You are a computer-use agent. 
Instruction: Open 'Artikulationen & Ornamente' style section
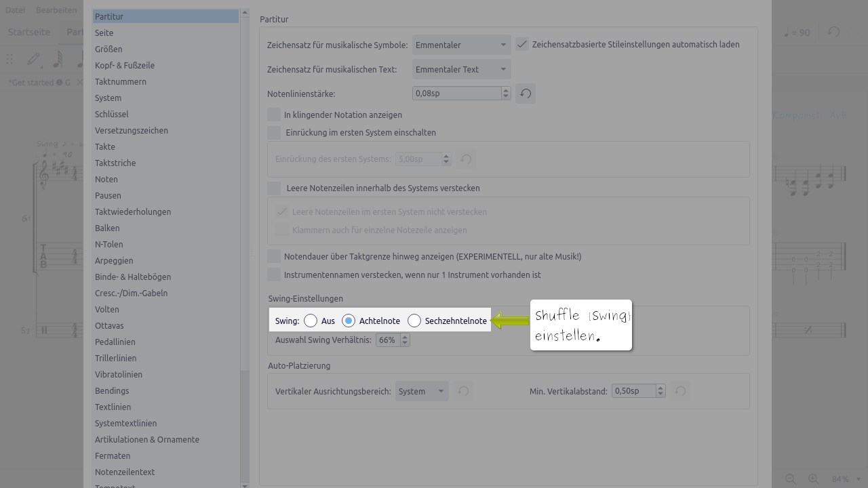tap(147, 439)
